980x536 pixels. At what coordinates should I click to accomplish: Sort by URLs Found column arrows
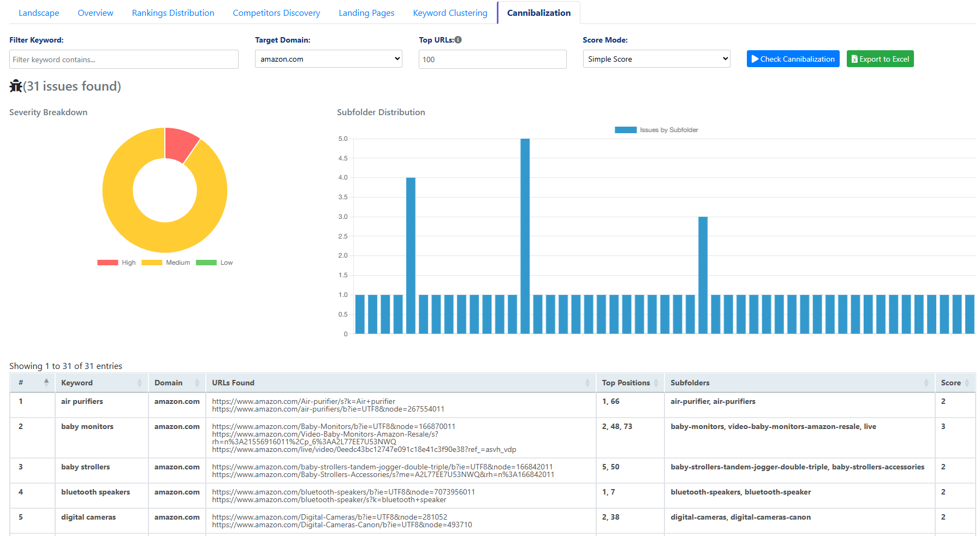pyautogui.click(x=587, y=383)
